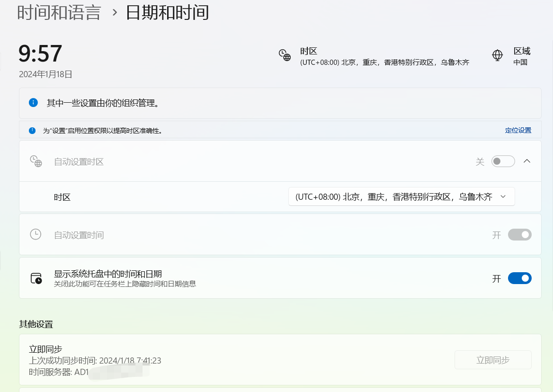Image resolution: width=553 pixels, height=392 pixels.
Task: Turn off 显示系统托盘中的时间和日期 switch
Action: tap(519, 278)
